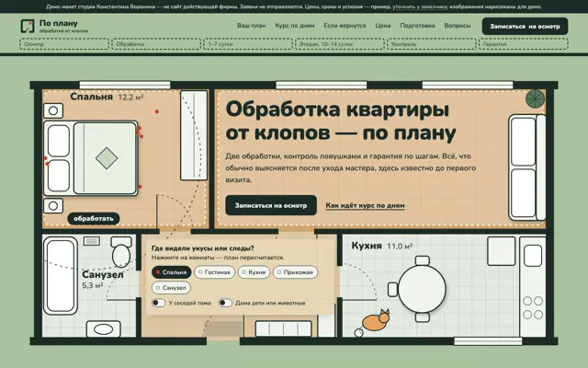The width and height of the screenshot is (588, 368).
Task: Select the Гарантия timeline step
Action: tap(523, 44)
